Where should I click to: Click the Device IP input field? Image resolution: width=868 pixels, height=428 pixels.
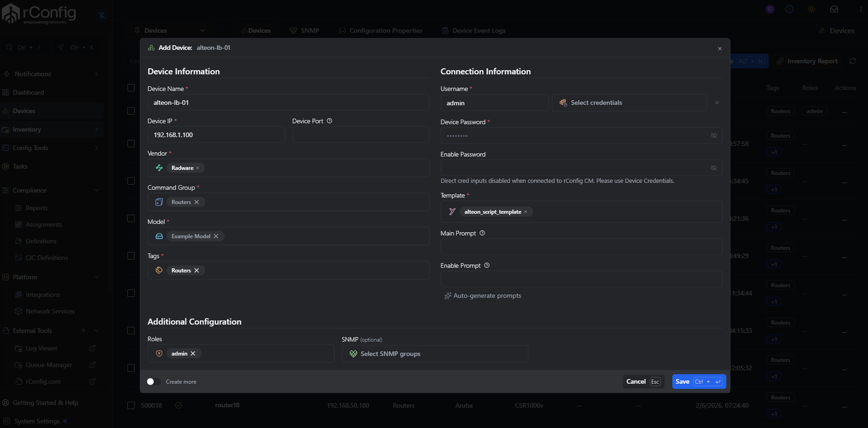pyautogui.click(x=216, y=135)
